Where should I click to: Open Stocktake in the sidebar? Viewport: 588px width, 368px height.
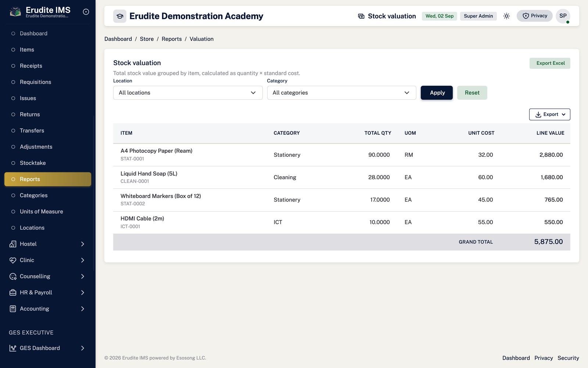48,163
